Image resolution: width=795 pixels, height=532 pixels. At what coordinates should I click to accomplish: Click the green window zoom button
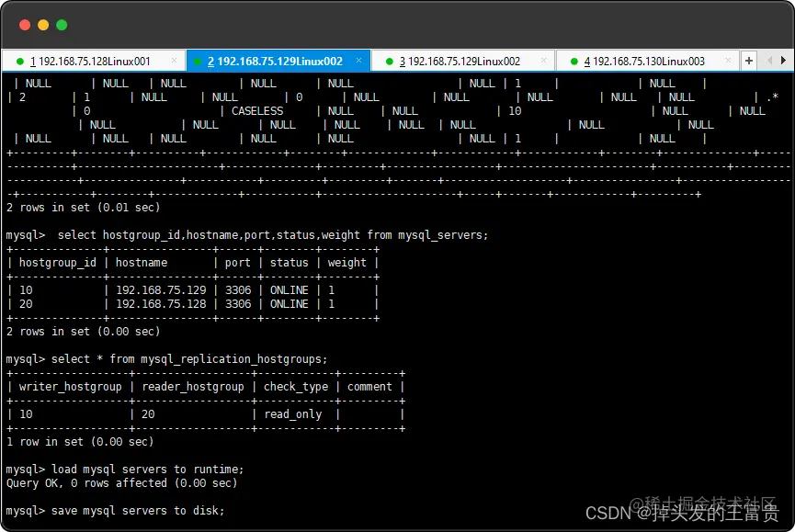62,25
